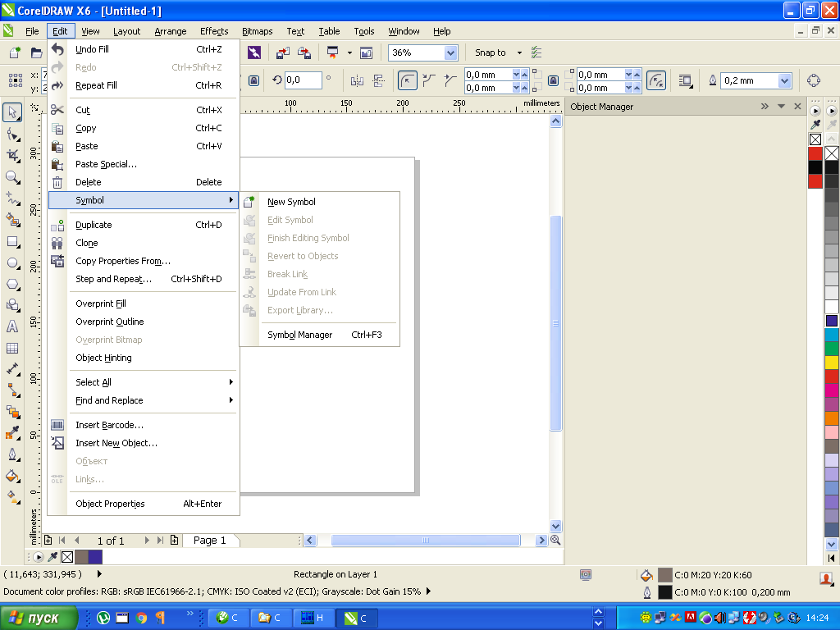
Task: Toggle Relative corner scaling button
Action: pyautogui.click(x=656, y=81)
